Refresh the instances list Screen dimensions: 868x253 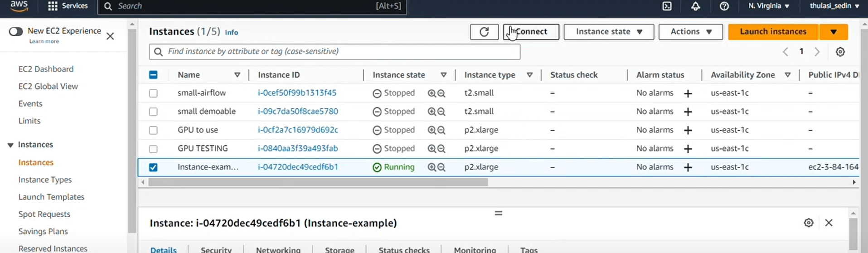click(484, 32)
